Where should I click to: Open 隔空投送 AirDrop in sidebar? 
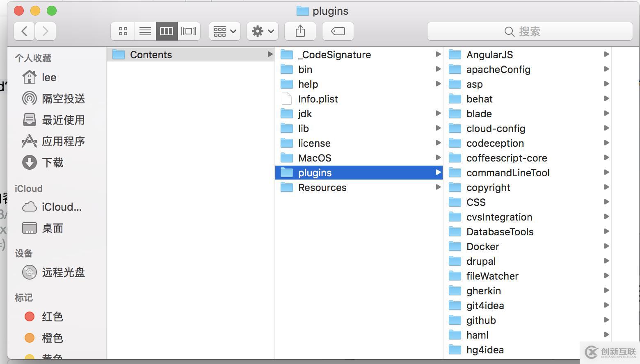click(x=57, y=98)
